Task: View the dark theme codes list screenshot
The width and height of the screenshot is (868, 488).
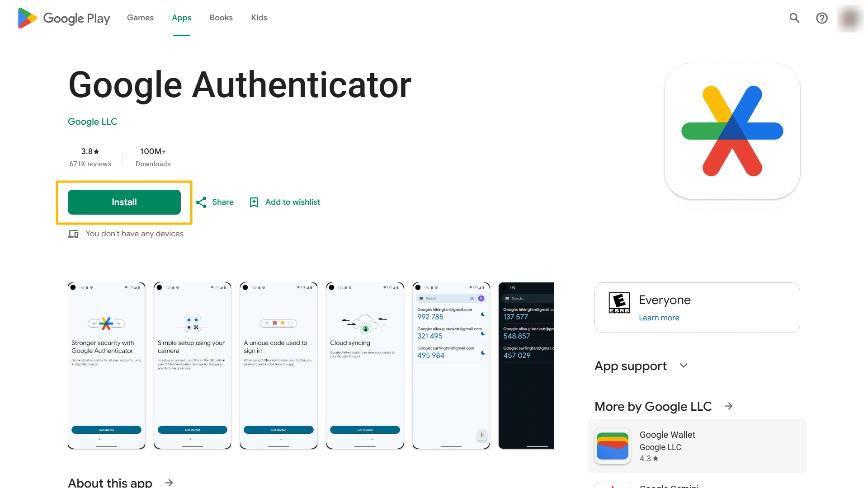Action: pyautogui.click(x=526, y=366)
